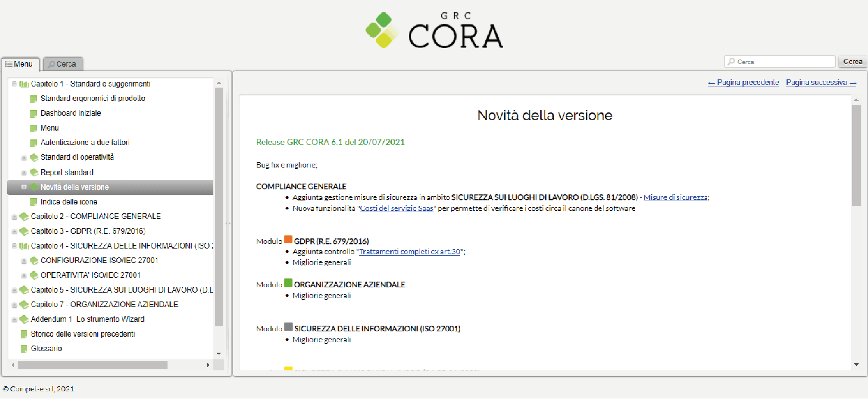Click the GRC CORA logo
This screenshot has height=399, width=868.
[x=434, y=31]
